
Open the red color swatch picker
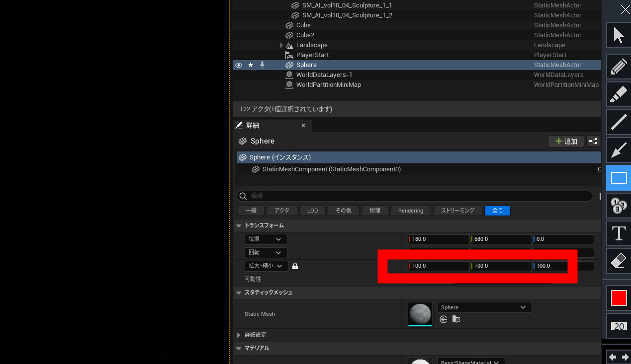(619, 298)
